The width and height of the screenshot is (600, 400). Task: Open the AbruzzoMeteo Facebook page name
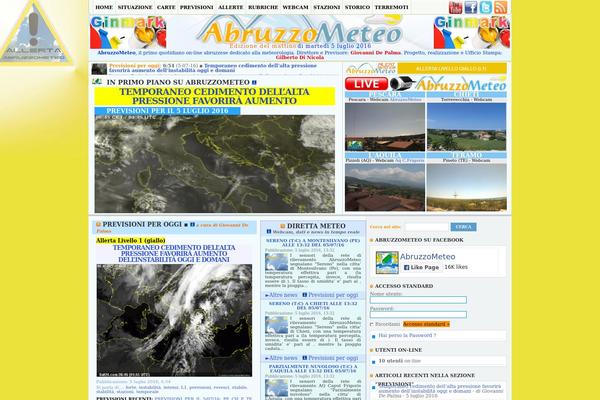click(427, 256)
